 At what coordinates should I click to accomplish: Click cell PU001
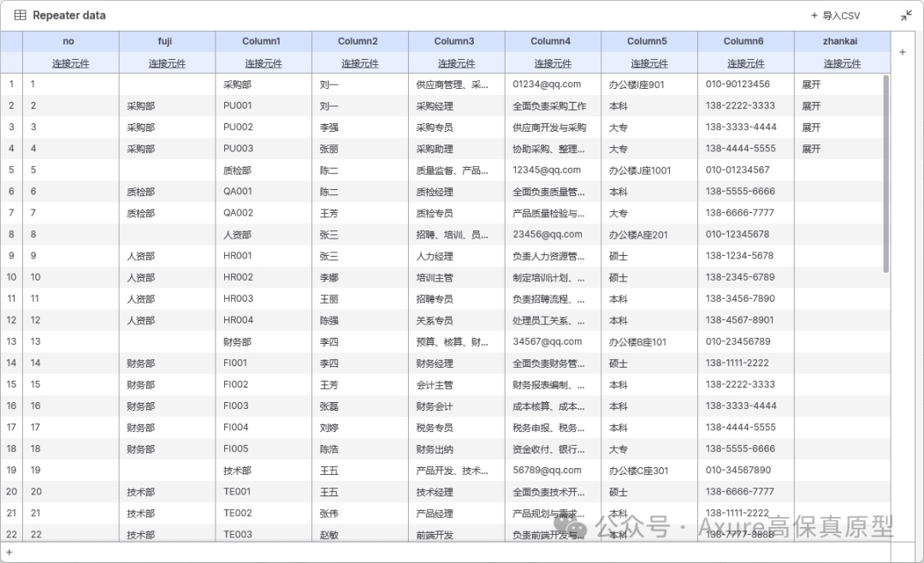[x=264, y=105]
